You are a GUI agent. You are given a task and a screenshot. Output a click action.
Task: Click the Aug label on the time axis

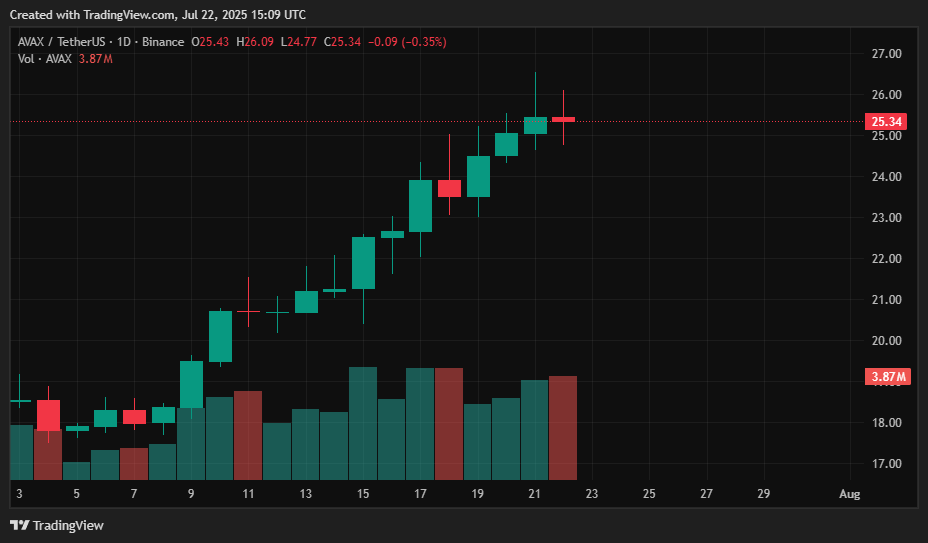[849, 494]
